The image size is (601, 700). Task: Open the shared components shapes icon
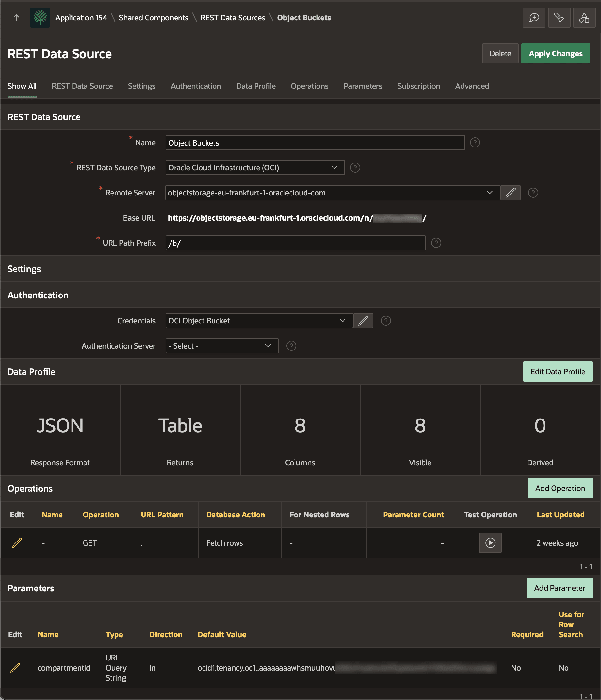tap(584, 18)
